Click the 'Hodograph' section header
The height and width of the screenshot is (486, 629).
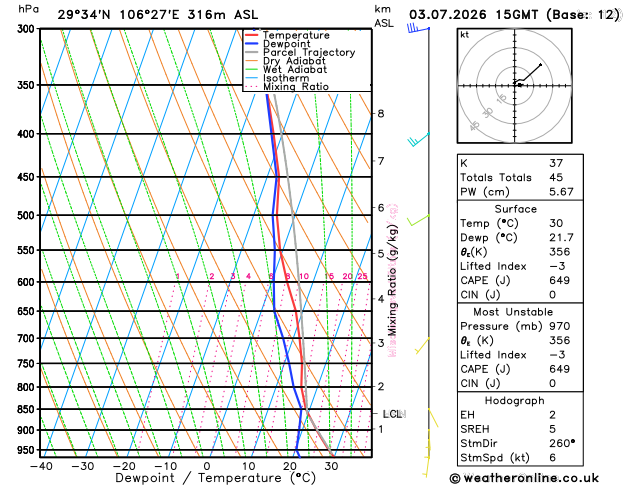[x=515, y=401]
